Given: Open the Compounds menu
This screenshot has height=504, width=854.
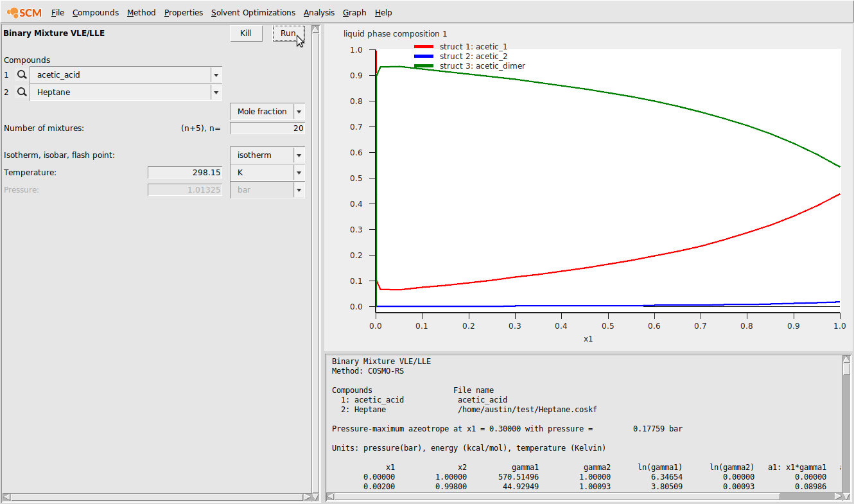Looking at the screenshot, I should 96,12.
